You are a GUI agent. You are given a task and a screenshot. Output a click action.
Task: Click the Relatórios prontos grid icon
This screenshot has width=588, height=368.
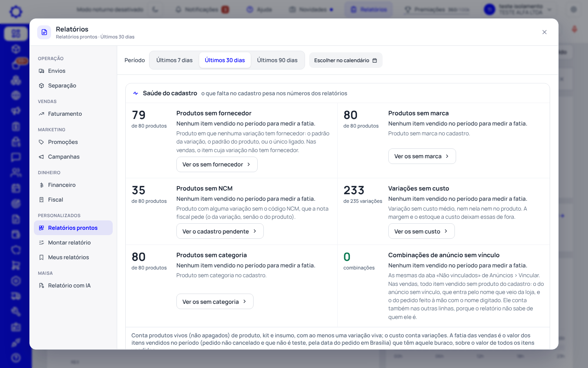41,228
